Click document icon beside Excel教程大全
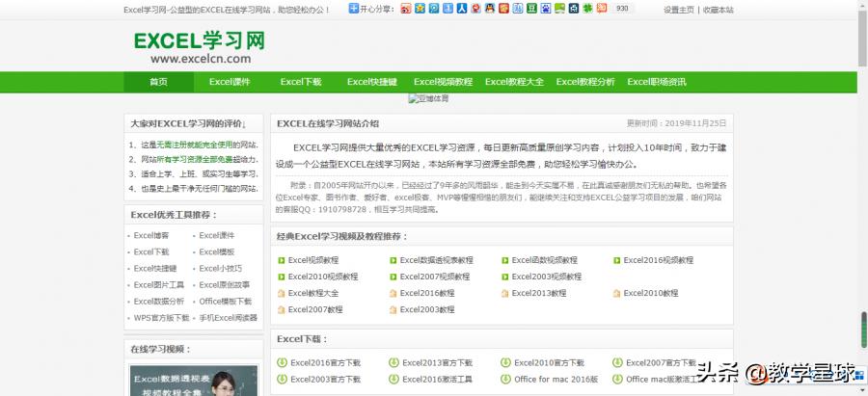 [x=282, y=293]
